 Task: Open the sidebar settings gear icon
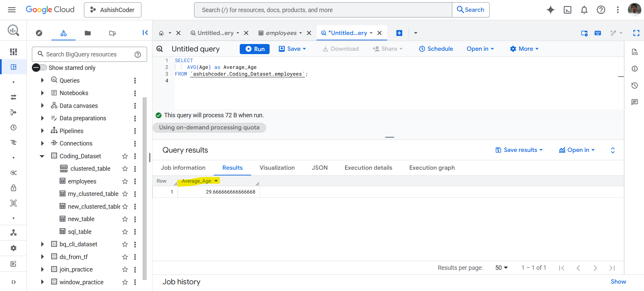[x=13, y=248]
